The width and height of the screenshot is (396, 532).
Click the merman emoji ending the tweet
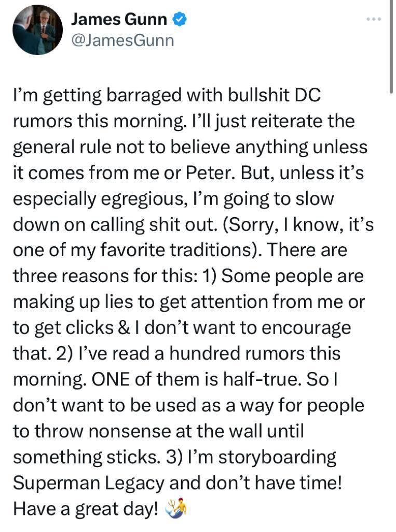point(175,508)
